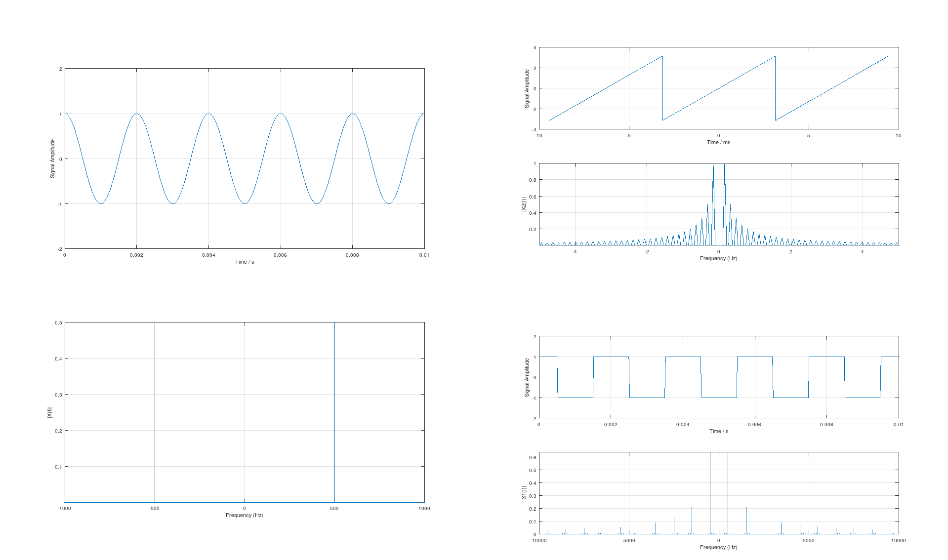The width and height of the screenshot is (948, 560).
Task: Click the 'Time / ms' label under the sawtooth plot
Action: point(718,142)
